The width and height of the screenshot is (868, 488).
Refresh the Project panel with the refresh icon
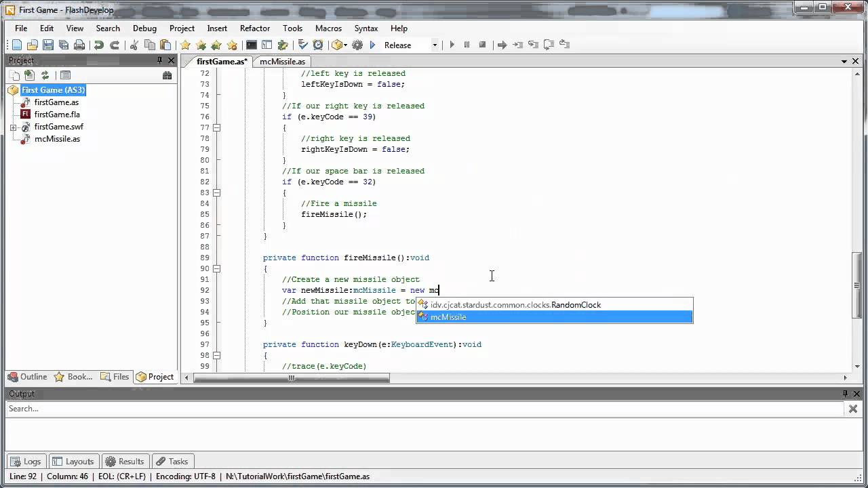tap(45, 75)
